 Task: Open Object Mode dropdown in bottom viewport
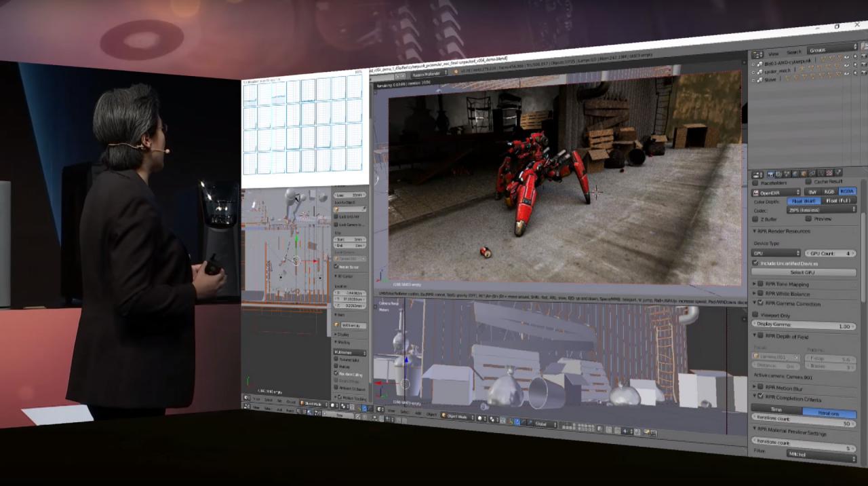point(458,416)
